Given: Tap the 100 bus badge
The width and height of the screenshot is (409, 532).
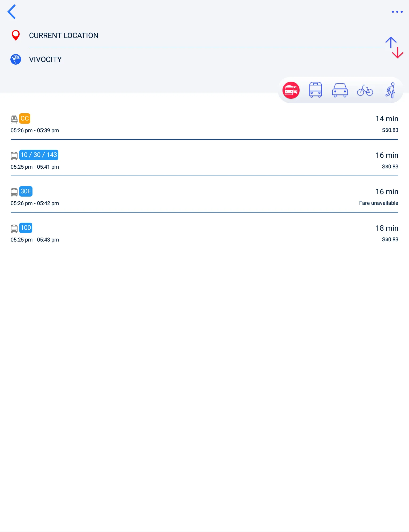Looking at the screenshot, I should point(26,228).
